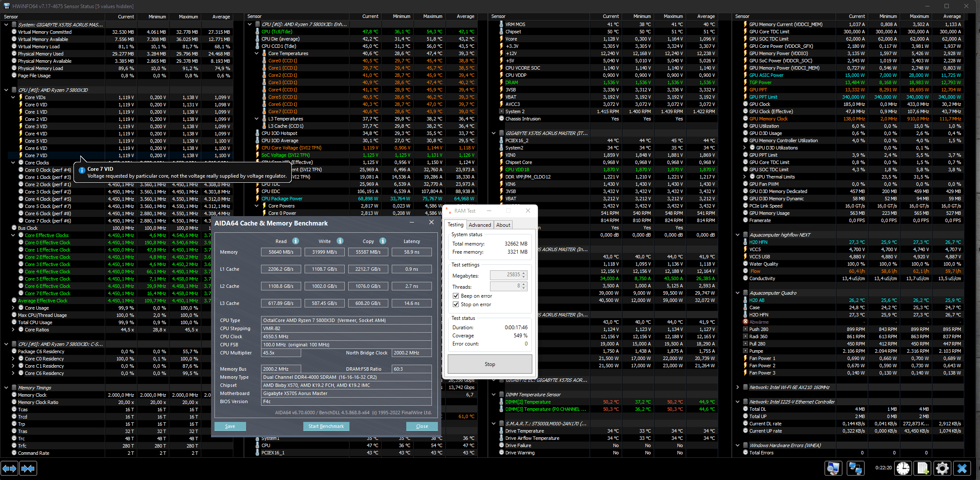Click the clock reset icon in HWiNFO toolbar

coord(903,468)
